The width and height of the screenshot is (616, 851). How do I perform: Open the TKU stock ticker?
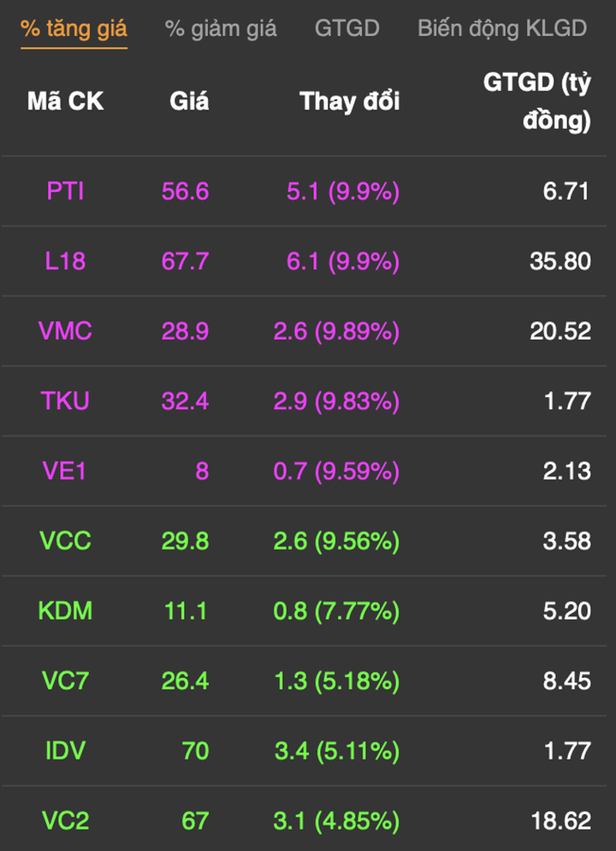65,401
